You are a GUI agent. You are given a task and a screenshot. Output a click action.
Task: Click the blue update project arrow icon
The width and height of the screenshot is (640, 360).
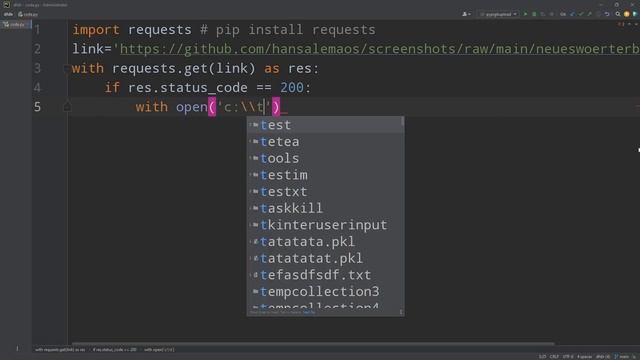click(572, 14)
